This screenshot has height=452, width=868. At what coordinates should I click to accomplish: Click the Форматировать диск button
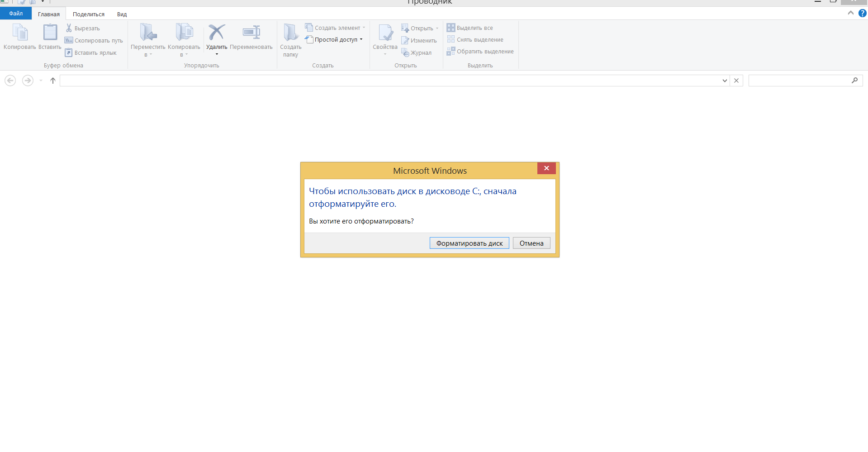470,243
